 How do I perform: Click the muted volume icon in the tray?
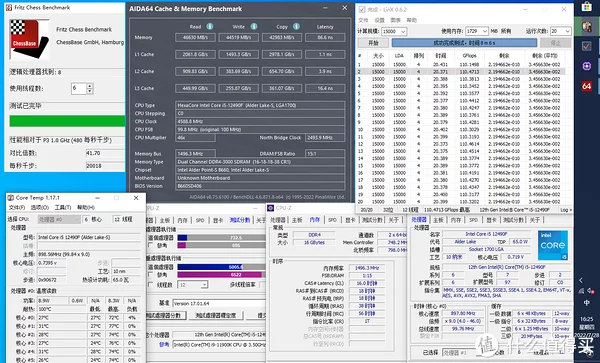[591, 291]
